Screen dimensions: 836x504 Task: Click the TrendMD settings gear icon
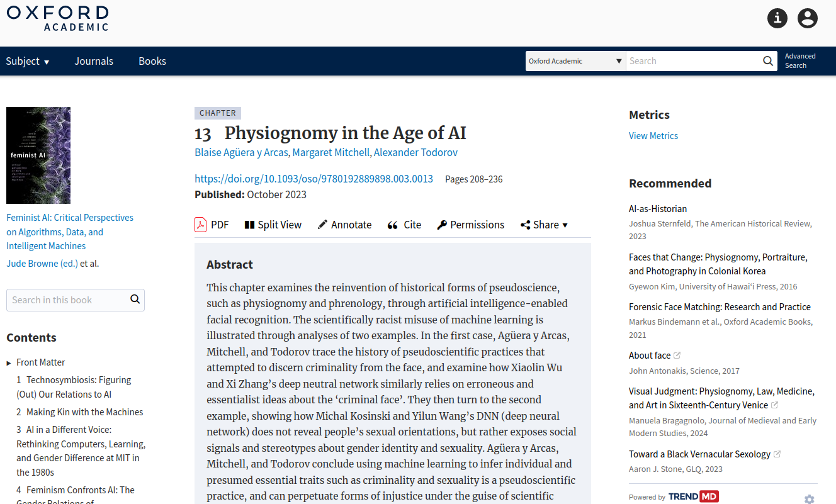pos(809,499)
